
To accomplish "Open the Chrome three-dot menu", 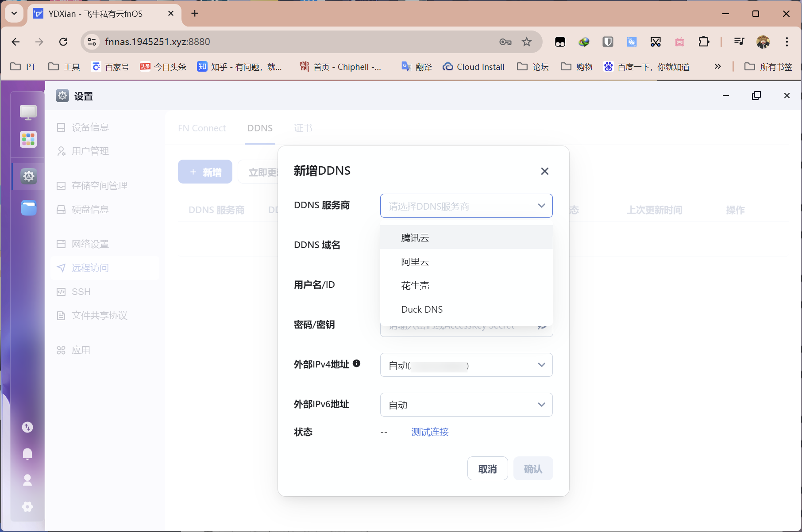I will click(x=787, y=42).
